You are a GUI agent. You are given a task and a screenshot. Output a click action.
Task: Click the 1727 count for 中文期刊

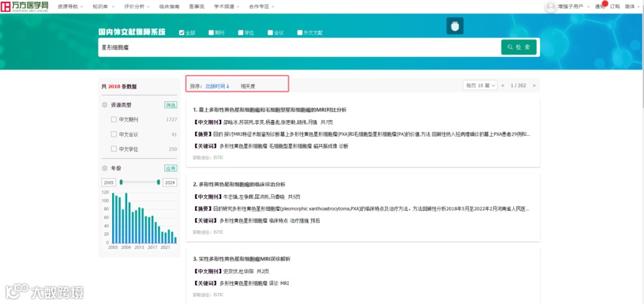pyautogui.click(x=171, y=119)
